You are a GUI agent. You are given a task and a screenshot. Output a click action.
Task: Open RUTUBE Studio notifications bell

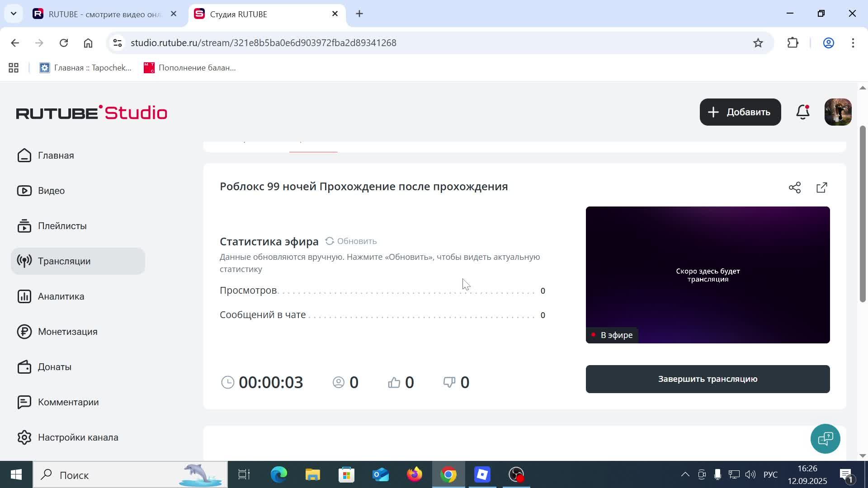[802, 112]
